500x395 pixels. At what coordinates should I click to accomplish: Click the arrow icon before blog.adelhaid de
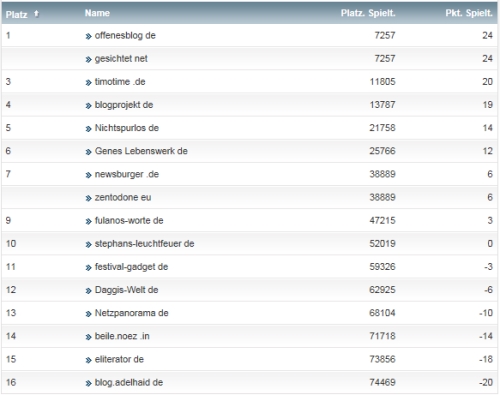[x=88, y=383]
